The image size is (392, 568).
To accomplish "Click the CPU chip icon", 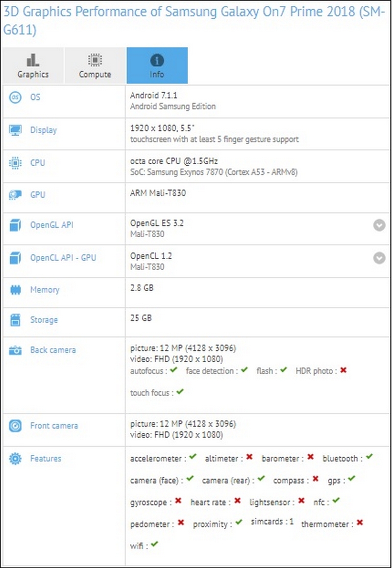I will (x=15, y=163).
